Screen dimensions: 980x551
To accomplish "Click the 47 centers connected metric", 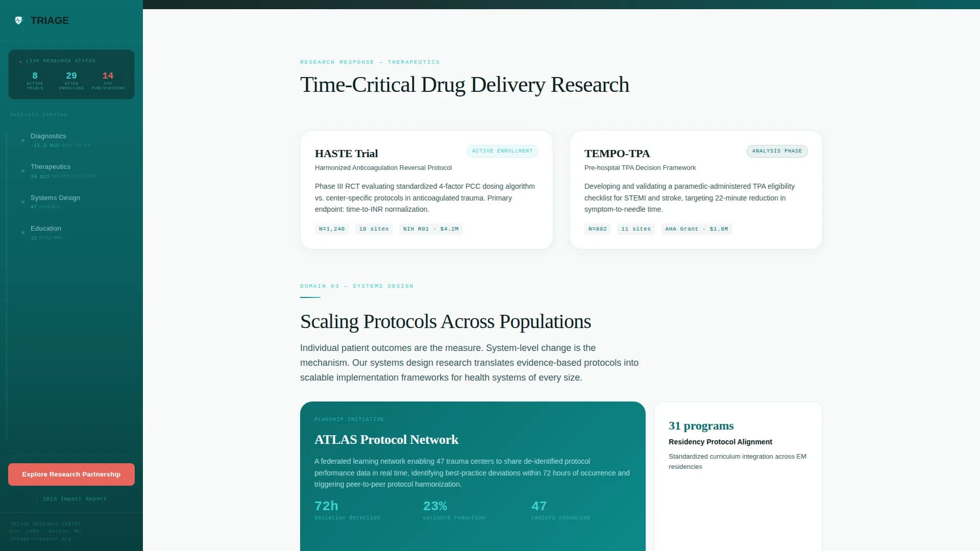I will 560,510.
